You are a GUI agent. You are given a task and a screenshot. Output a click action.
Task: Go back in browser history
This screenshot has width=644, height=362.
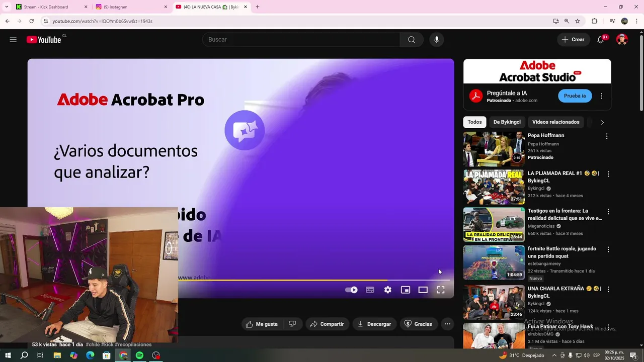click(x=8, y=21)
